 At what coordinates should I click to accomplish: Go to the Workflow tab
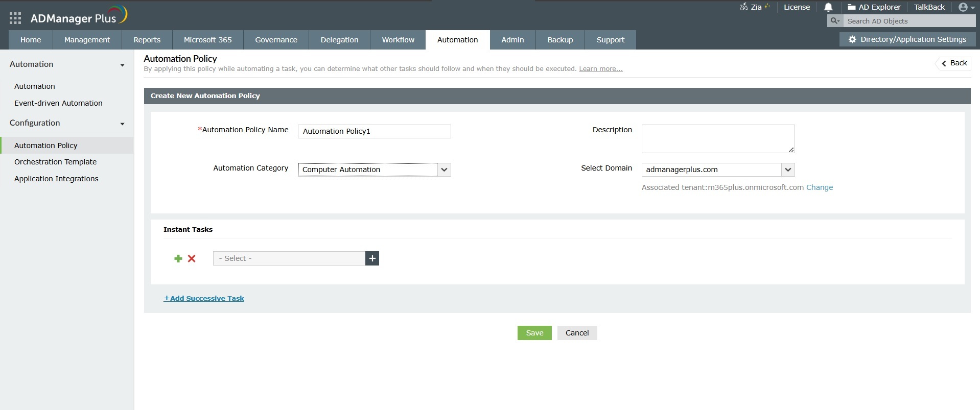click(x=398, y=40)
